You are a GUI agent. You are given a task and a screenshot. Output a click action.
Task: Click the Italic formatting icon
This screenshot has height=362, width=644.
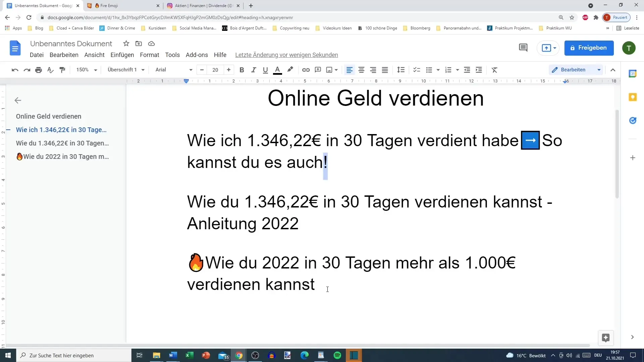coord(254,69)
